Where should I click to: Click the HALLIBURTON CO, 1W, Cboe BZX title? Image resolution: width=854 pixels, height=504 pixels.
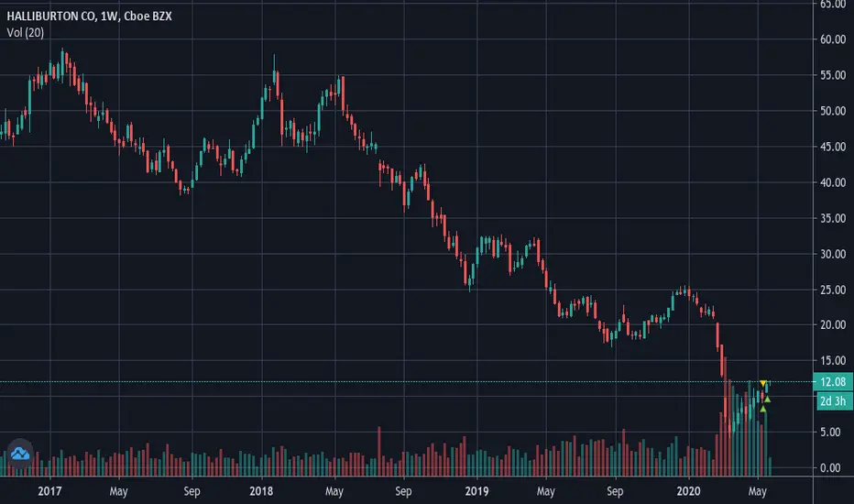(x=89, y=16)
